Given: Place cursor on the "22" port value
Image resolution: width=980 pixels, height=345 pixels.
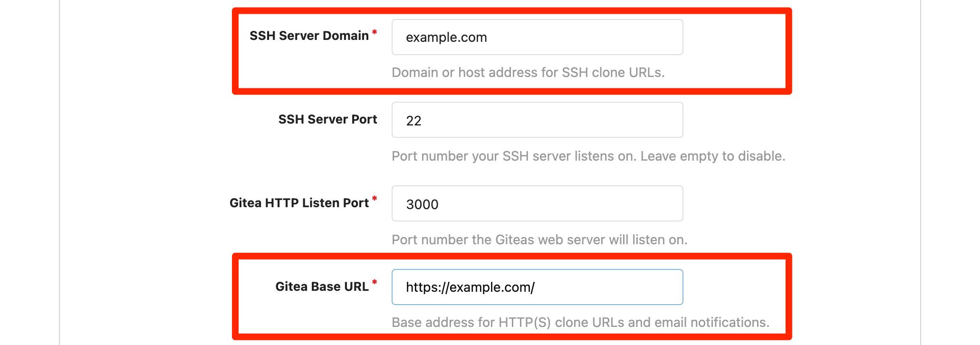Looking at the screenshot, I should (413, 121).
